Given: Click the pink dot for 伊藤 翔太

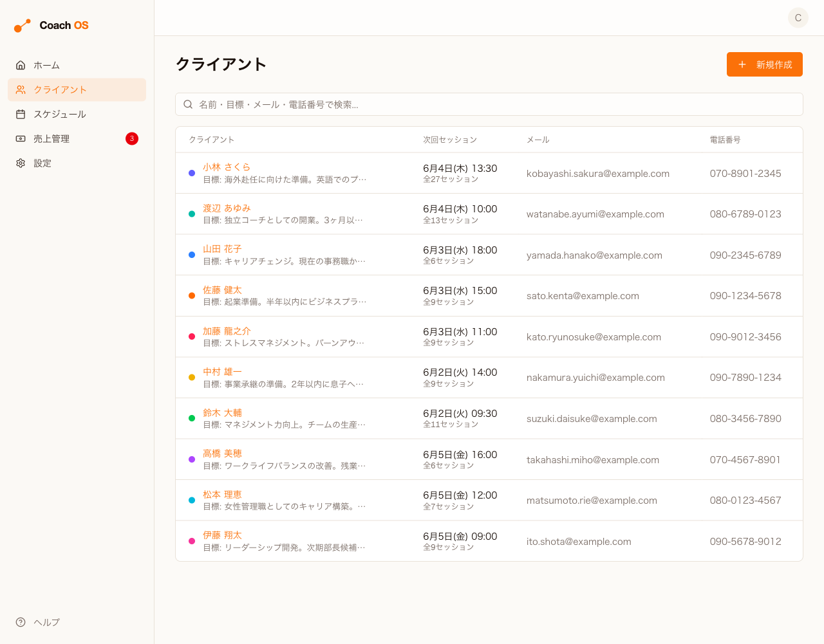Looking at the screenshot, I should pos(192,541).
